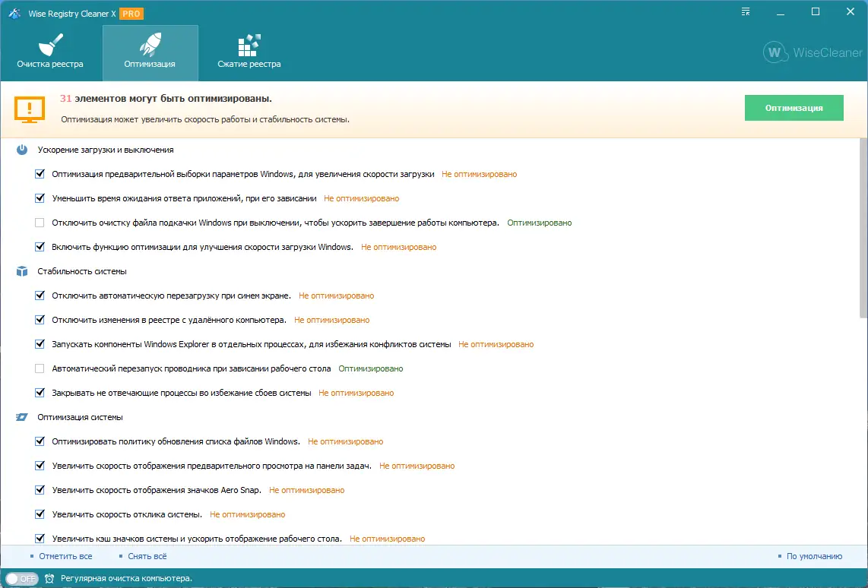Click the box icon beside Стабильность системы
The image size is (868, 588).
pos(21,272)
